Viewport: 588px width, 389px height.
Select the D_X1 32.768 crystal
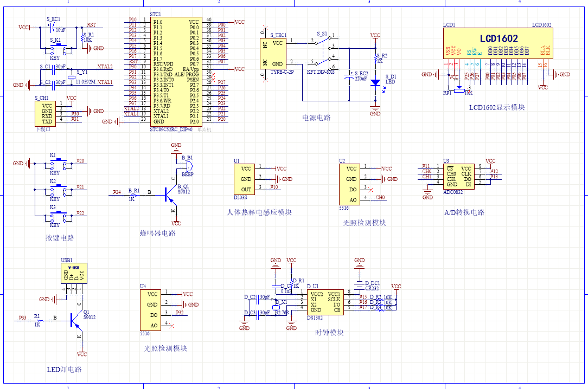[x=276, y=307]
